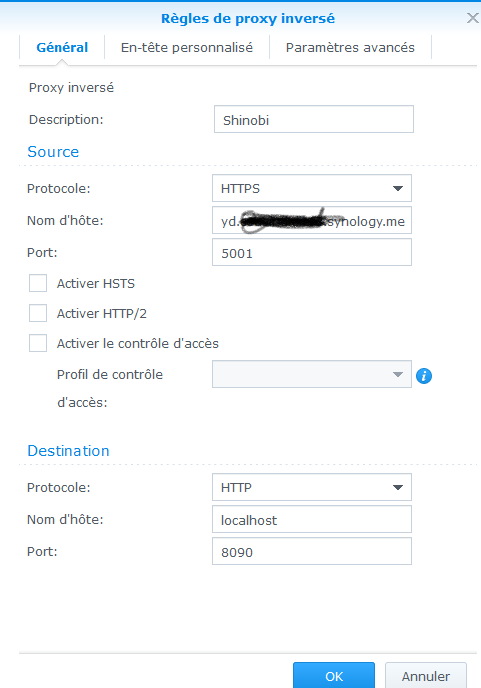Viewport: 481px width, 688px height.
Task: Close the reverse proxy rules dialog
Action: pyautogui.click(x=472, y=18)
